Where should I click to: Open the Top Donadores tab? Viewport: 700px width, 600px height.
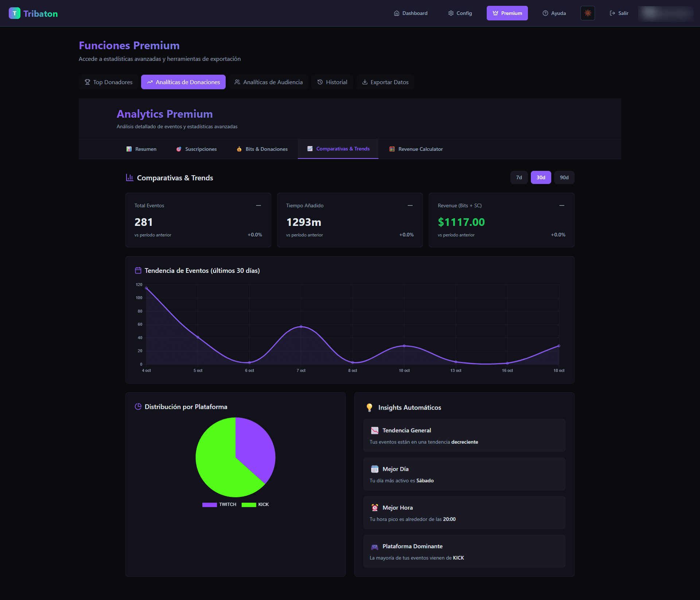tap(109, 82)
